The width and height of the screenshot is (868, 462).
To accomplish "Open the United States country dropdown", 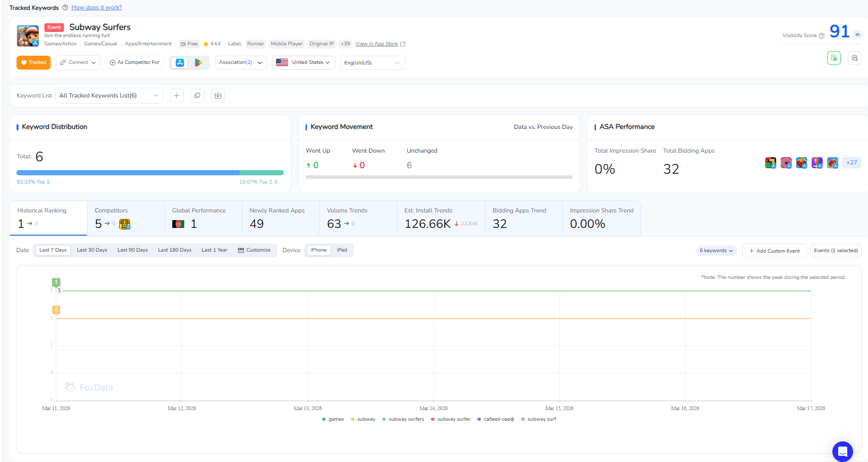I will pyautogui.click(x=303, y=62).
